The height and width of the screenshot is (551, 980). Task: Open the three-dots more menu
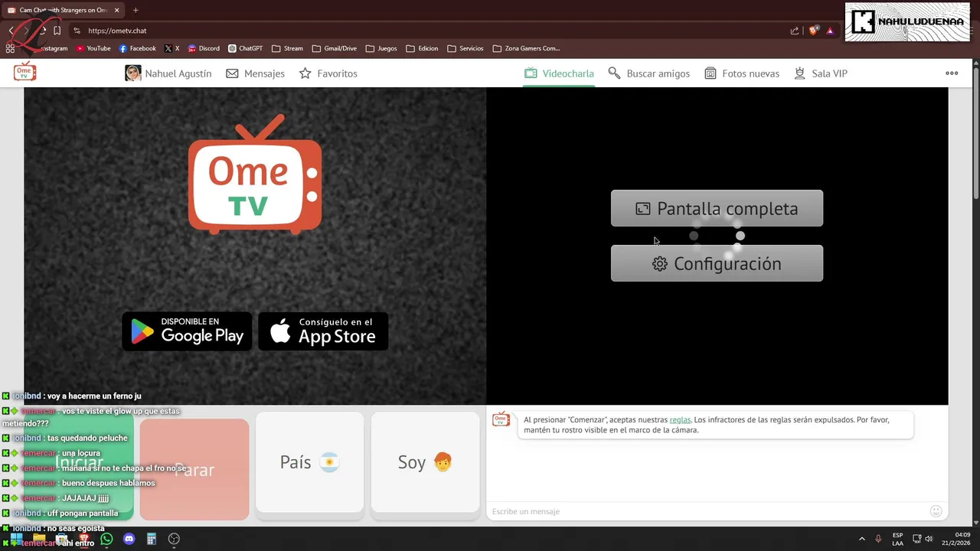coord(952,73)
